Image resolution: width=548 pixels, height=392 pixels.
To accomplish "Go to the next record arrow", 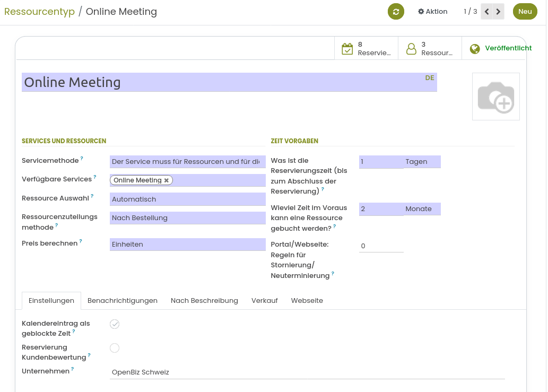I will (x=499, y=12).
